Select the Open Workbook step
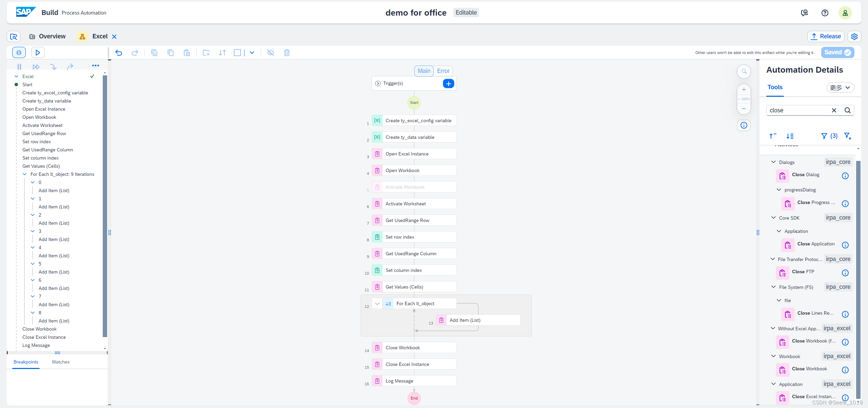 [x=414, y=170]
